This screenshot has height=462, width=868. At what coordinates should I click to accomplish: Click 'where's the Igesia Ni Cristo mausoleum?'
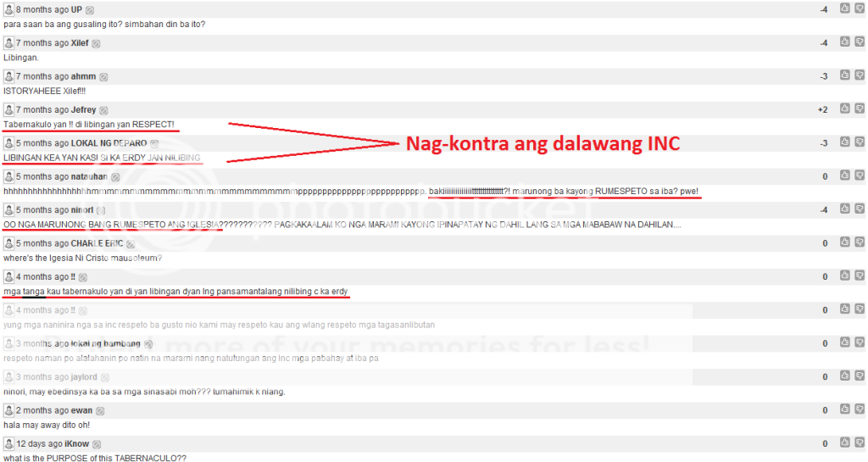click(82, 259)
